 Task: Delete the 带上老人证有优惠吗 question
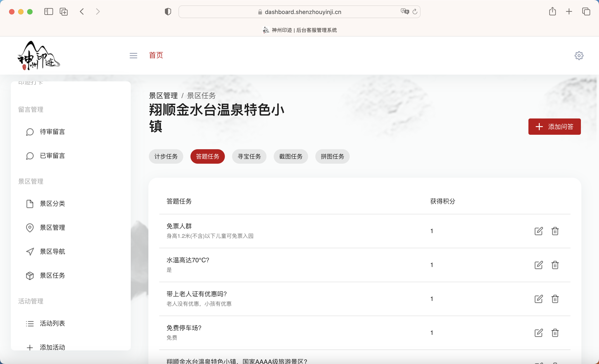(x=555, y=299)
